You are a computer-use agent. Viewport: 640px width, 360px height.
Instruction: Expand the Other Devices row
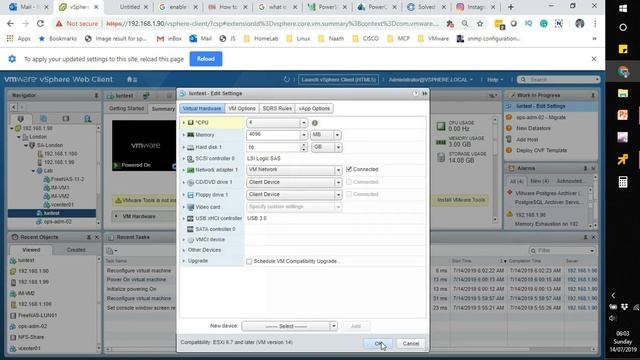tap(184, 250)
